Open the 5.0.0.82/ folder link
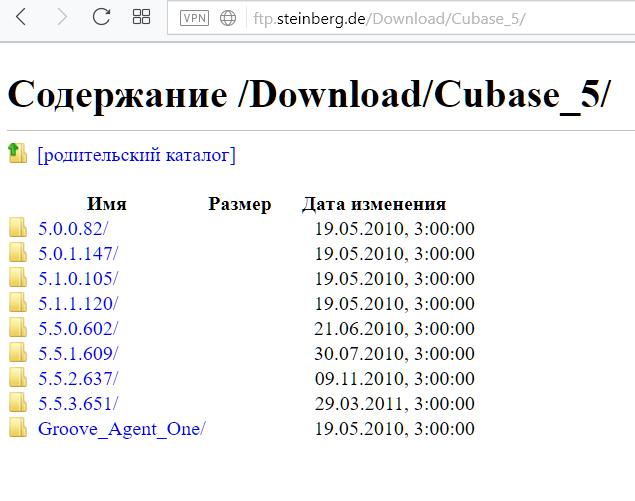Viewport: 635px width, 501px height. click(x=73, y=229)
